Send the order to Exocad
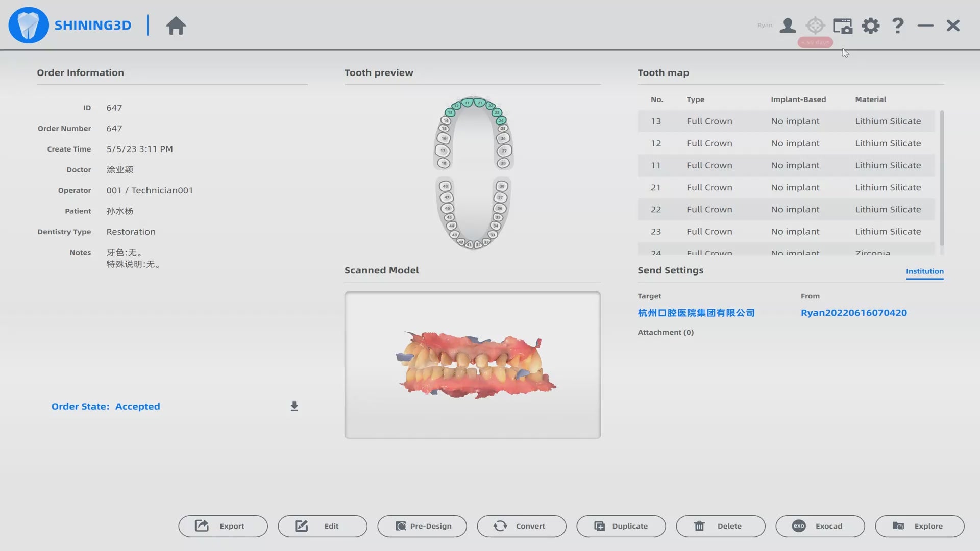Image resolution: width=980 pixels, height=551 pixels. [x=819, y=526]
